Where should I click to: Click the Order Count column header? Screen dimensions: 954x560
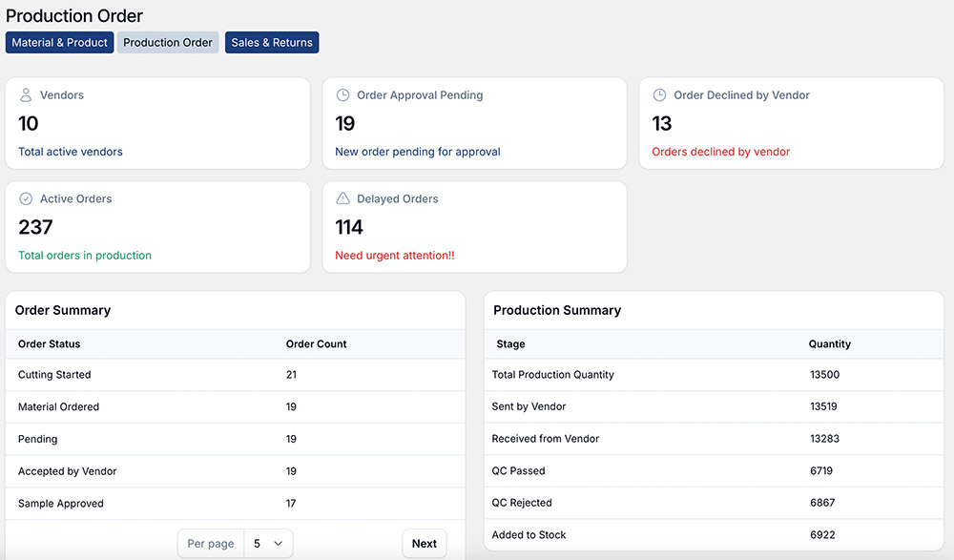click(316, 344)
